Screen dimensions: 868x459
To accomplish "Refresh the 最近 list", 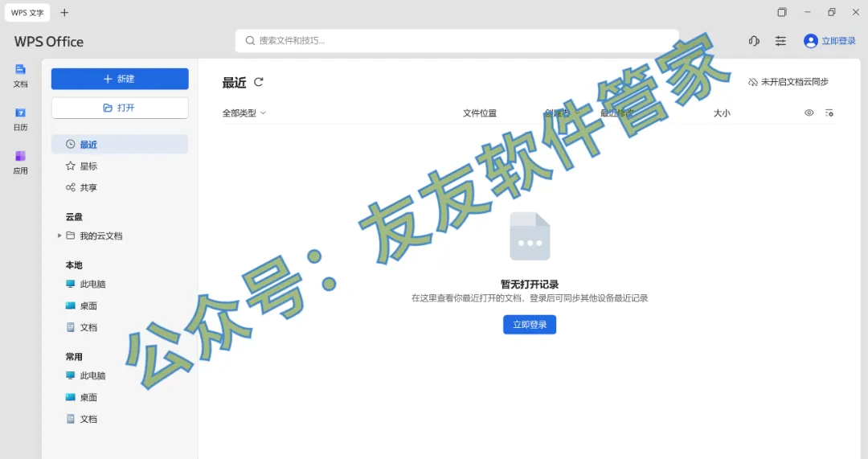I will click(259, 82).
